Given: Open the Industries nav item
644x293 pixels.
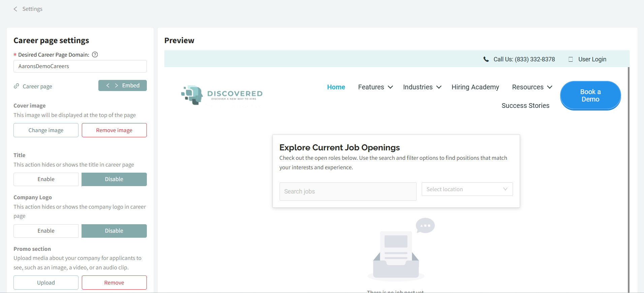Looking at the screenshot, I should point(418,87).
